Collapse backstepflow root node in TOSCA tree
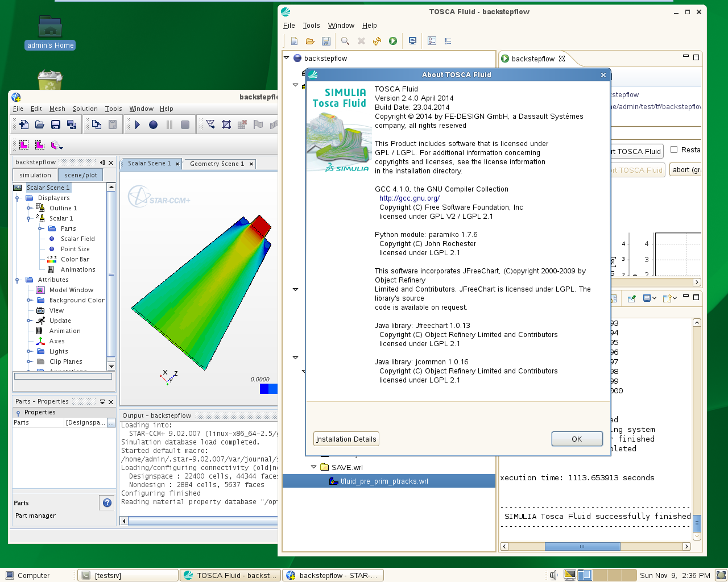 [287, 58]
